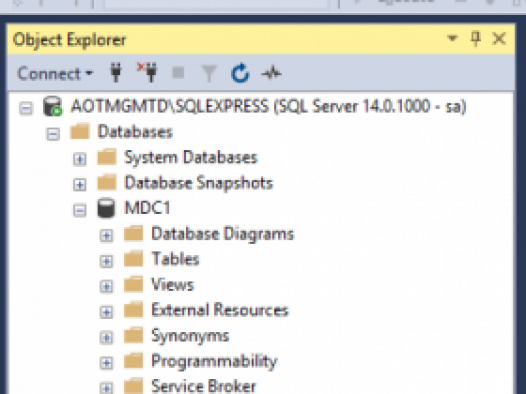This screenshot has width=526, height=394.
Task: Toggle the Object Explorer auto-hide pin
Action: tap(476, 39)
